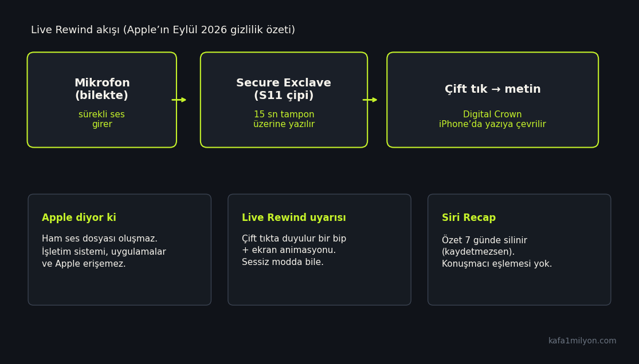Click the 'Özet 7 günde silinir' line
Viewport: 639px width, 364px height.
(484, 240)
